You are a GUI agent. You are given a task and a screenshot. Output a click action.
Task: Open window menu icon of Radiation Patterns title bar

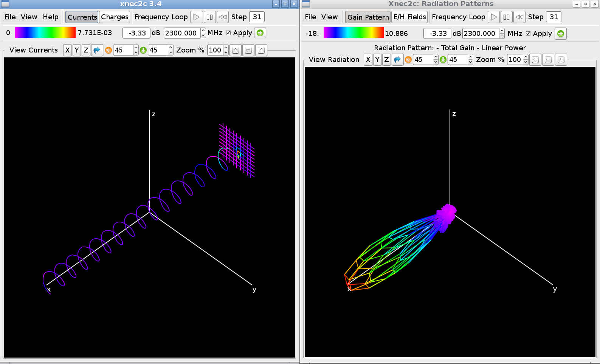(x=306, y=4)
